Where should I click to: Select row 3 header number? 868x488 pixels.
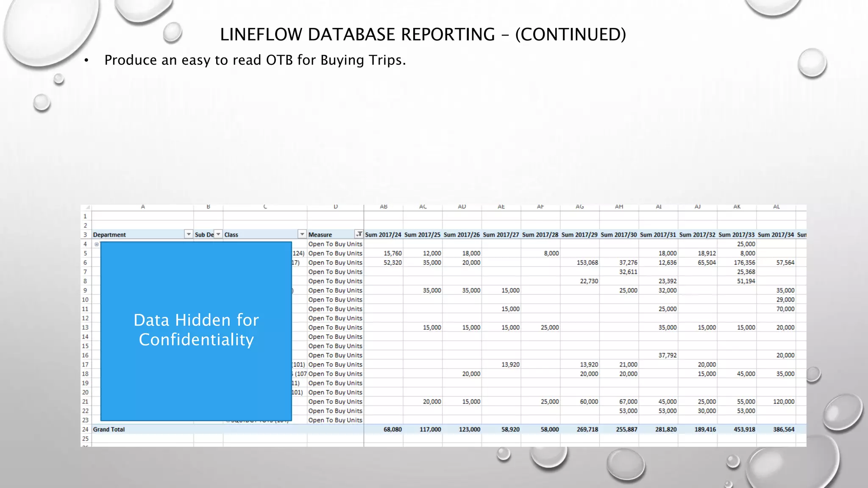85,235
